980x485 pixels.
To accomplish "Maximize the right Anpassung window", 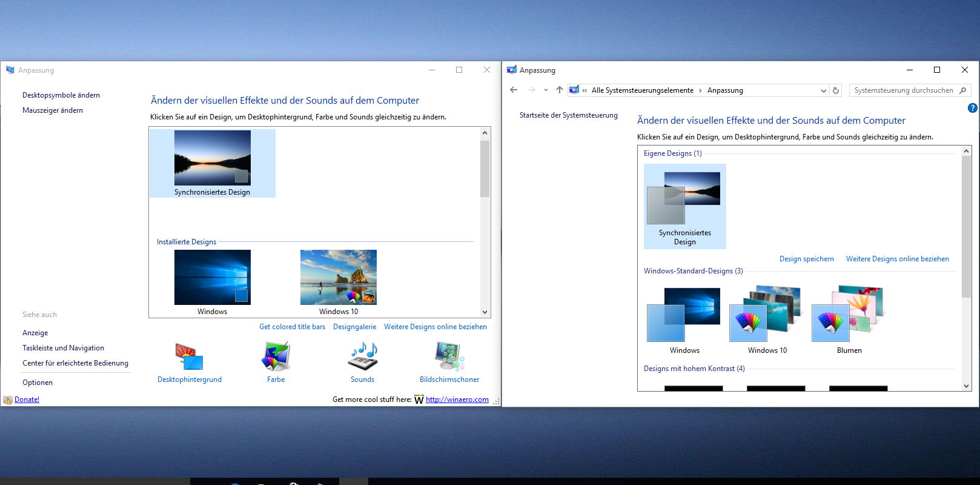I will pos(937,70).
